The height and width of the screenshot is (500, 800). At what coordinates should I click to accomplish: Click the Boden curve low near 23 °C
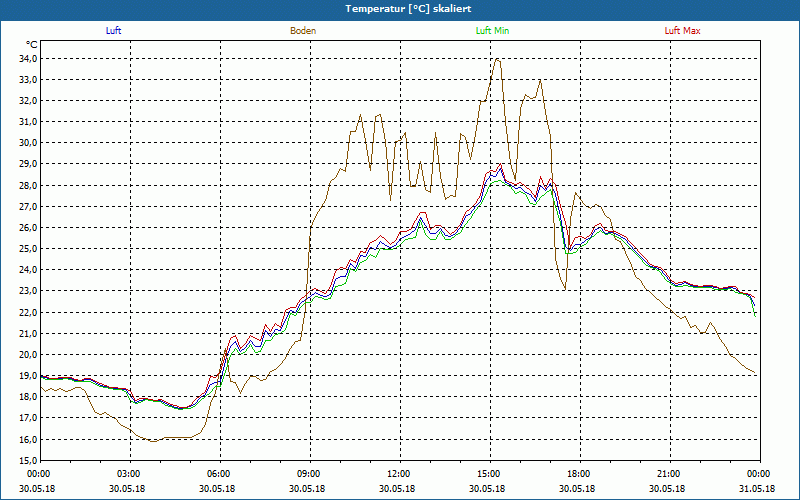566,290
